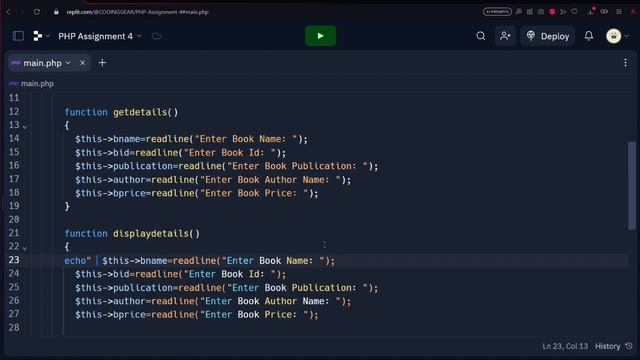Click the heart icon in browser toolbar
640x360 pixels.
tap(574, 12)
